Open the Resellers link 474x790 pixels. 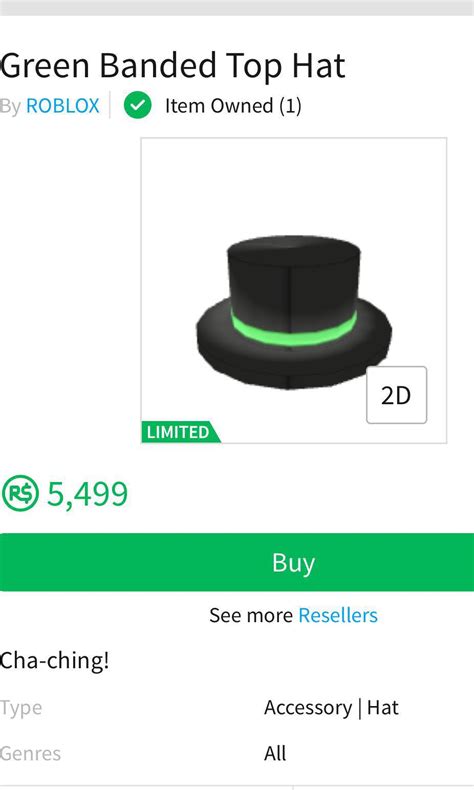coord(338,615)
